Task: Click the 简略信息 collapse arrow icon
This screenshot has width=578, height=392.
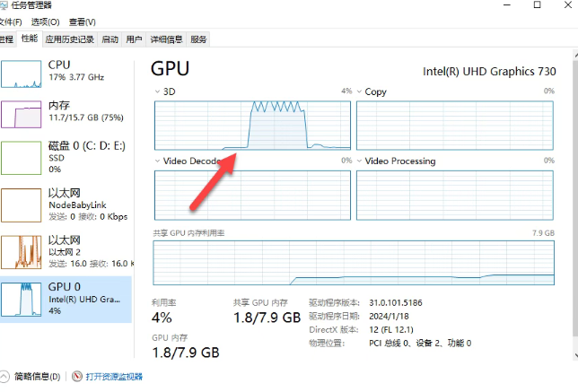Action: click(4, 377)
